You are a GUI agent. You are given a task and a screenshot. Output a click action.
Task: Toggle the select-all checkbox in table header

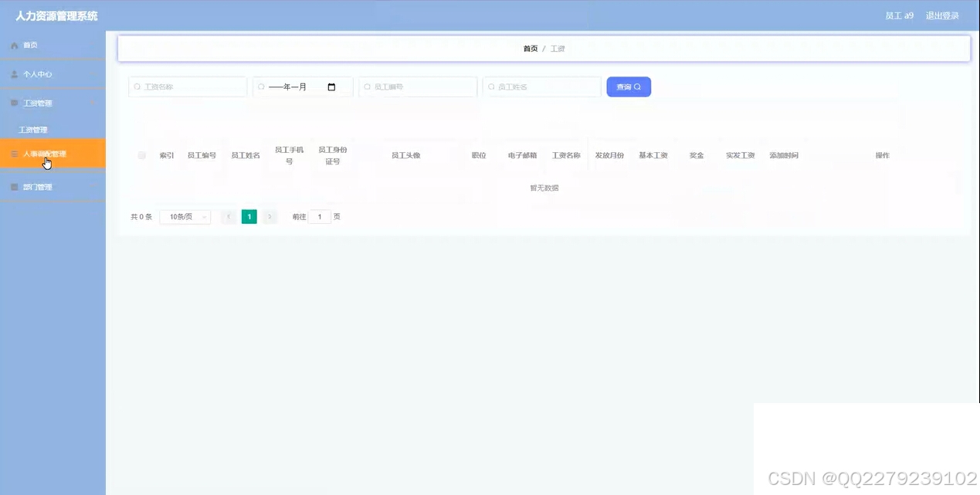point(142,154)
